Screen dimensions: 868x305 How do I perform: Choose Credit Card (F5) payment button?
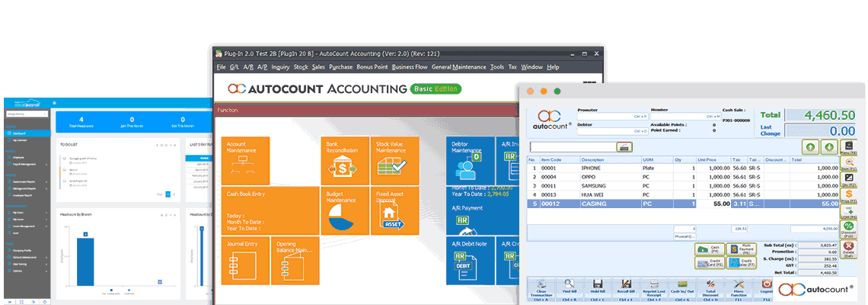tap(710, 263)
